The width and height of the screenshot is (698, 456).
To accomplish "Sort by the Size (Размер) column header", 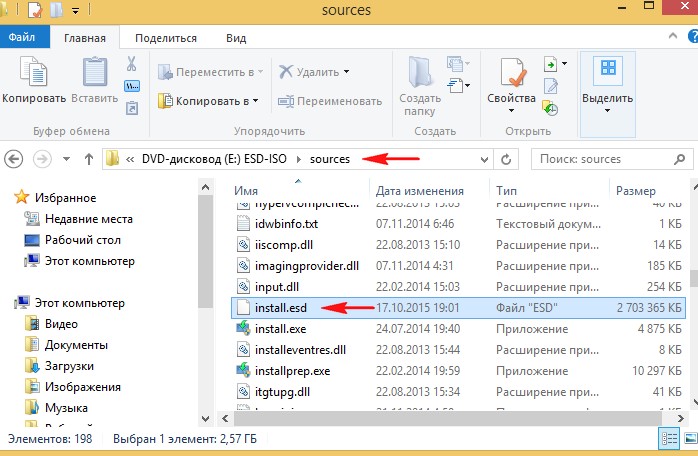I will click(636, 190).
